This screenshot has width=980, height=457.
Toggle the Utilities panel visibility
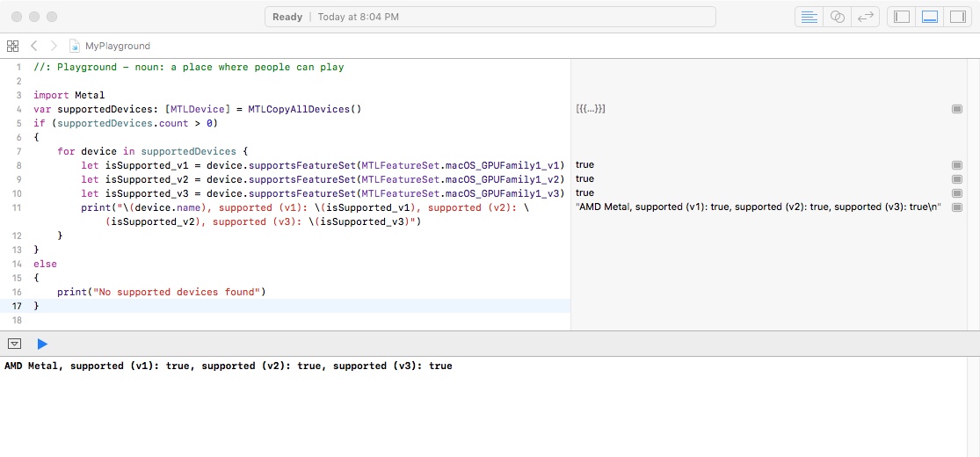click(x=957, y=17)
